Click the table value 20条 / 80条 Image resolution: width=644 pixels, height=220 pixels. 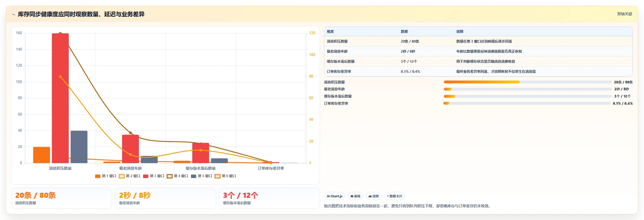click(410, 41)
